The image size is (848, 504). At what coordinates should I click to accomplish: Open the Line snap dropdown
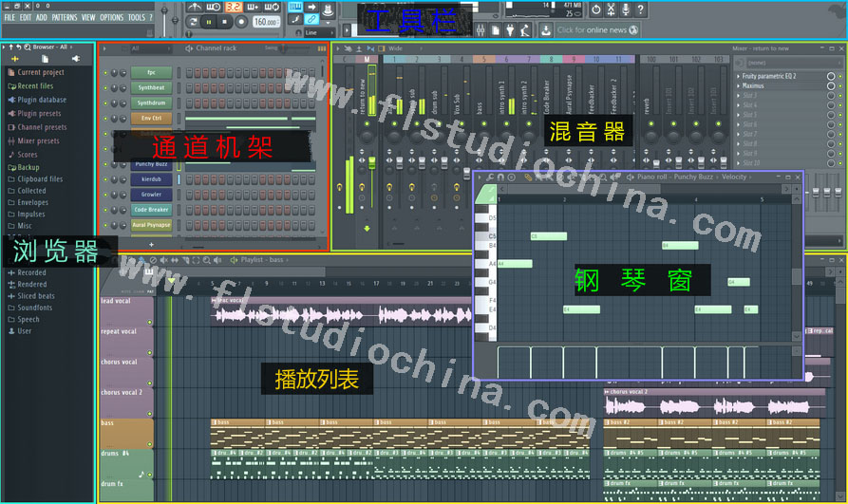(318, 32)
